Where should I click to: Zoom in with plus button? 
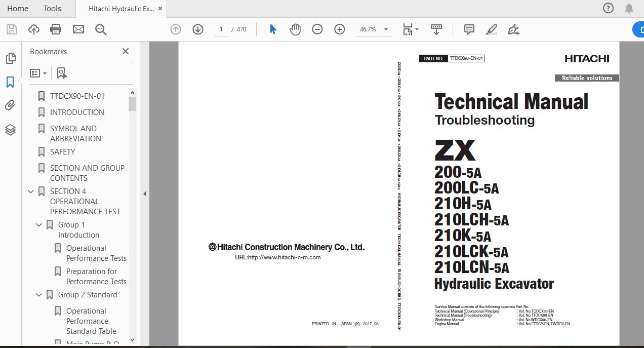(340, 29)
